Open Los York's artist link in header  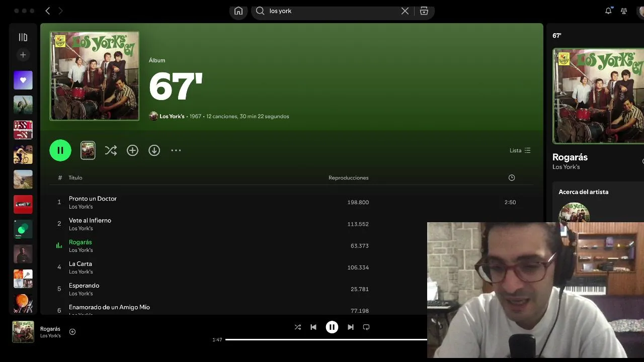[172, 116]
